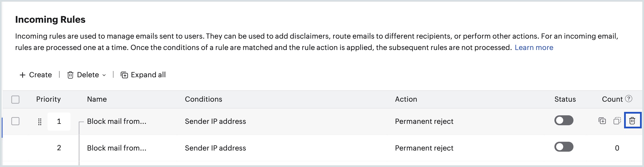Viewport: 644px width, 167px height.
Task: Delete the priority 1 rule via trash icon
Action: coord(632,121)
